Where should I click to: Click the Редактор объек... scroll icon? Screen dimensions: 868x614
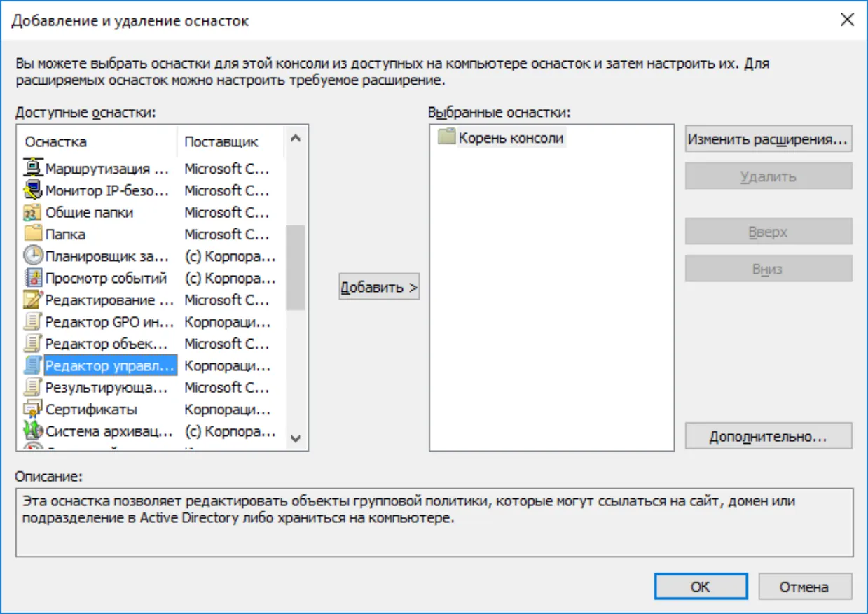[x=33, y=344]
